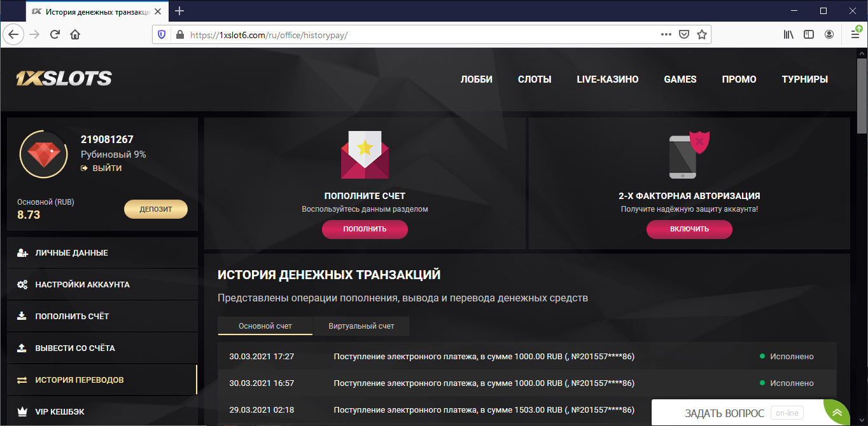Select the Основной счет tab
Image resolution: width=868 pixels, height=426 pixels.
point(265,326)
